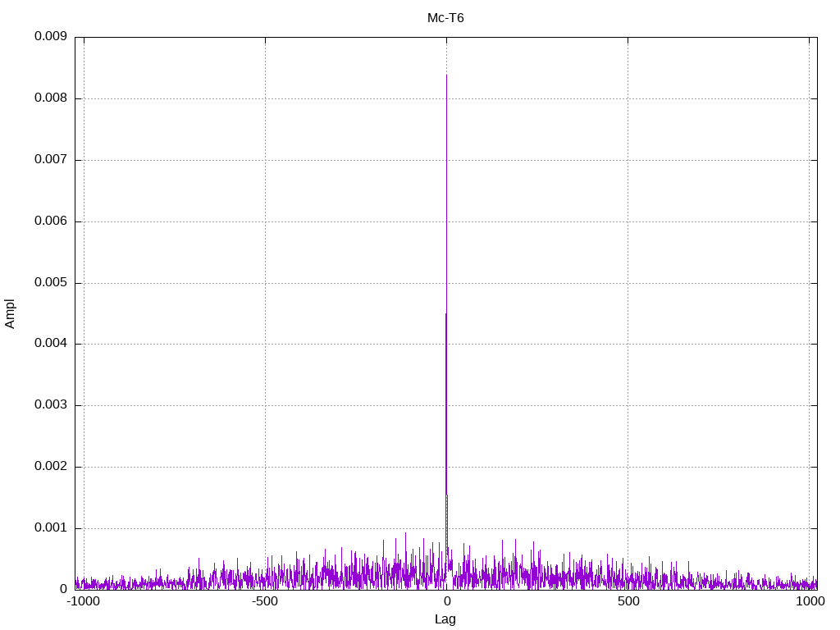Click the Ampl y-axis label

(10, 313)
